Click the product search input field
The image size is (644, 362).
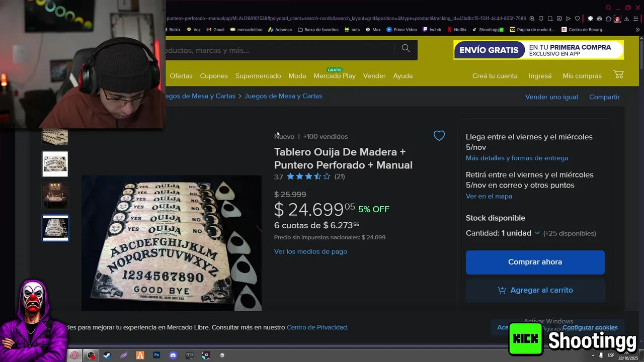[279, 50]
